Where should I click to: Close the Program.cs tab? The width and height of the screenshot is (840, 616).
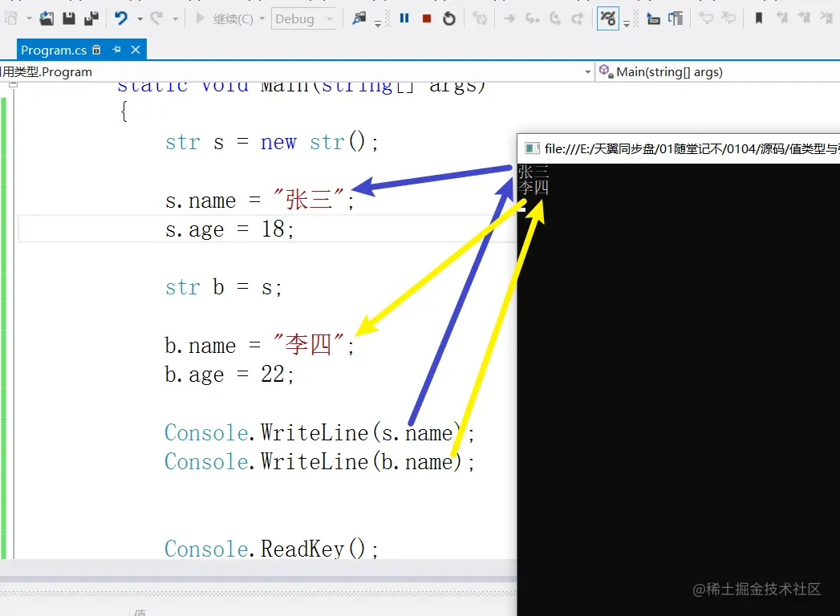pyautogui.click(x=136, y=50)
